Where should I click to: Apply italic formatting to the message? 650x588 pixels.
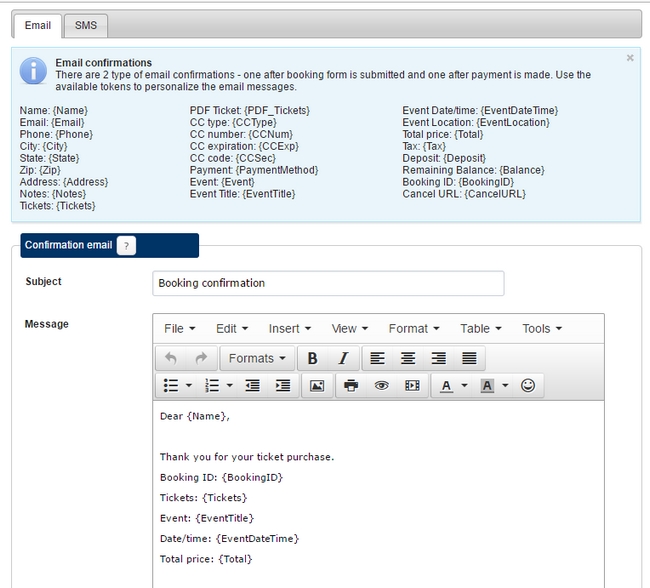tap(343, 358)
